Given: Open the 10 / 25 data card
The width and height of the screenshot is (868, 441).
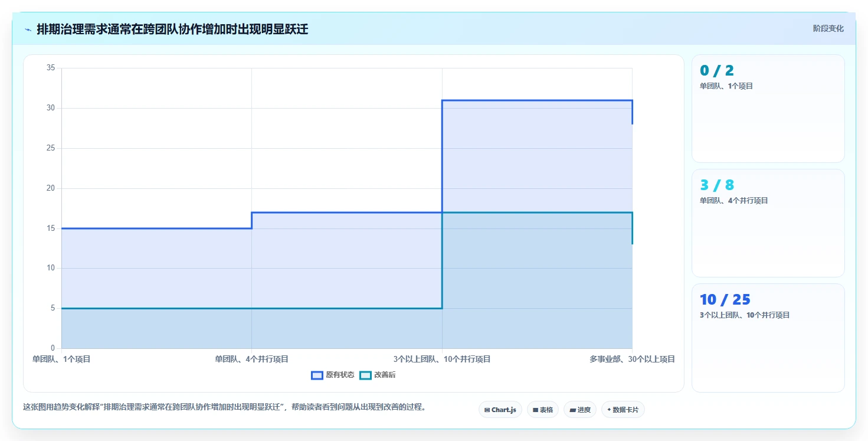Looking at the screenshot, I should pyautogui.click(x=768, y=338).
